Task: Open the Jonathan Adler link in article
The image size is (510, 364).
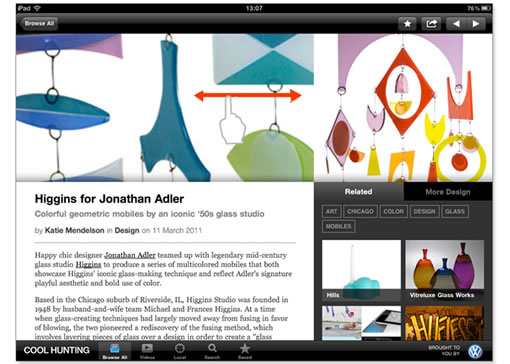Action: 130,255
